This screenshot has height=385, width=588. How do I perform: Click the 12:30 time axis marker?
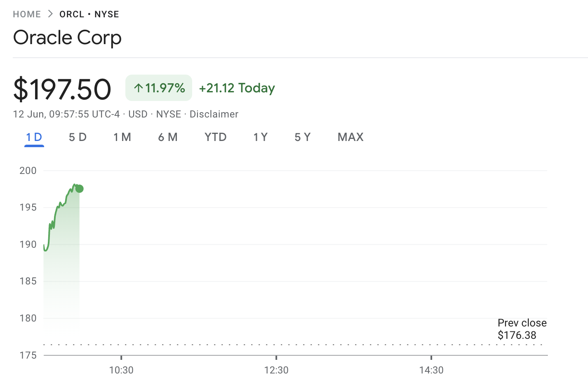[276, 370]
